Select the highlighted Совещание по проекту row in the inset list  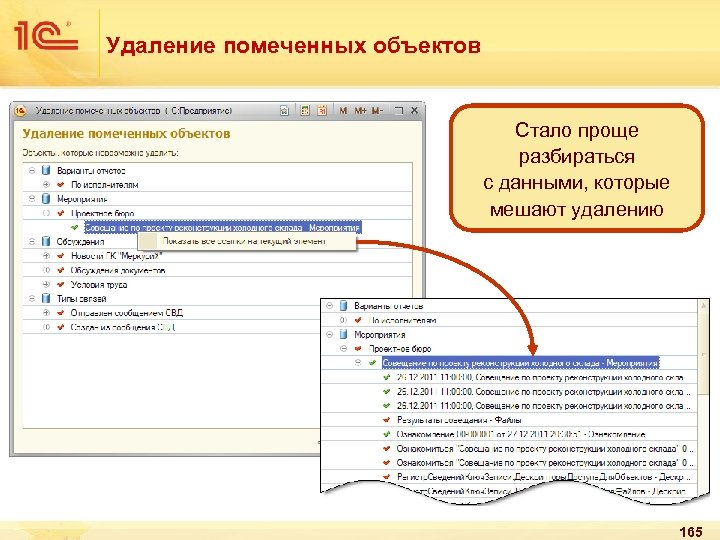pyautogui.click(x=520, y=363)
